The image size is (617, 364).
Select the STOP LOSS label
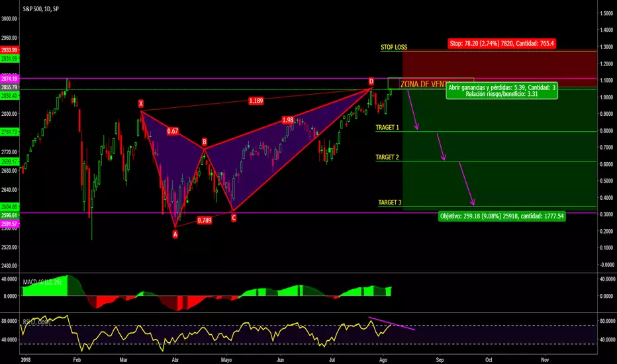point(394,47)
